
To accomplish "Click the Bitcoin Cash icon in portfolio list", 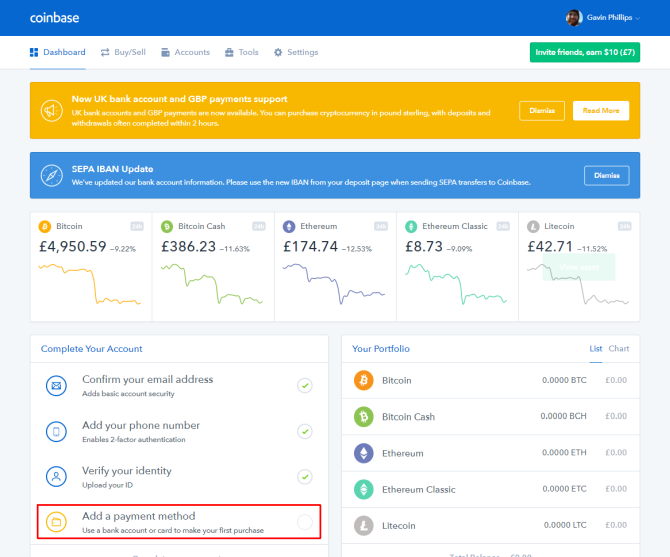I will click(x=364, y=416).
